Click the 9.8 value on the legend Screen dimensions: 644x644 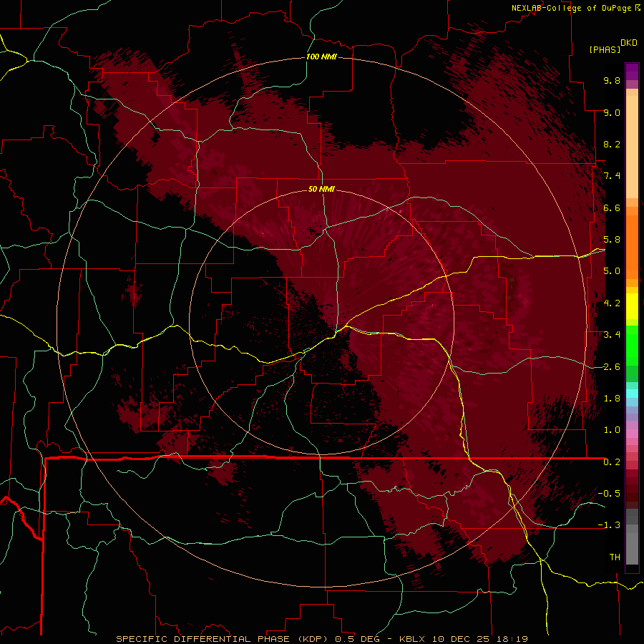tap(612, 81)
